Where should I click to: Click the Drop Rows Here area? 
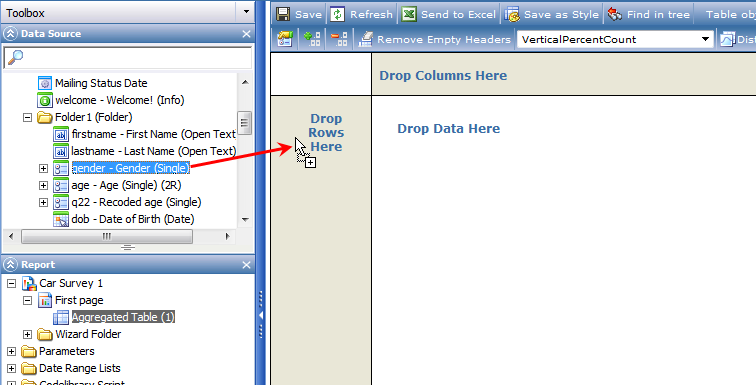coord(321,240)
